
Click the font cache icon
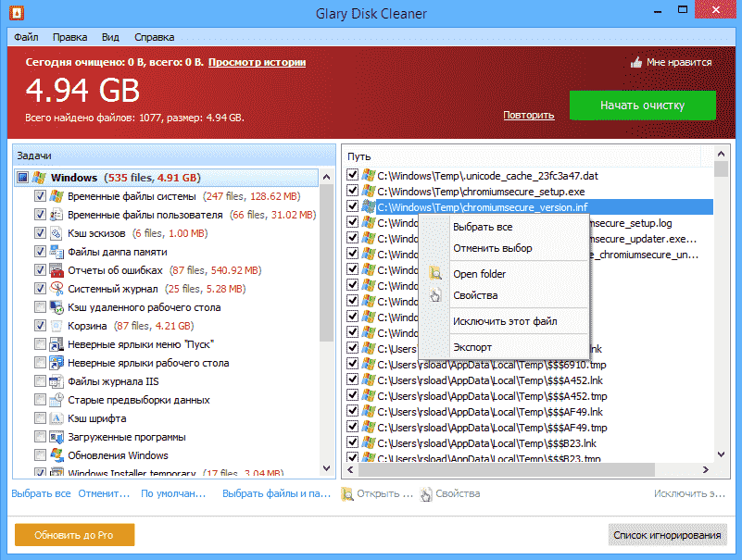coord(57,418)
